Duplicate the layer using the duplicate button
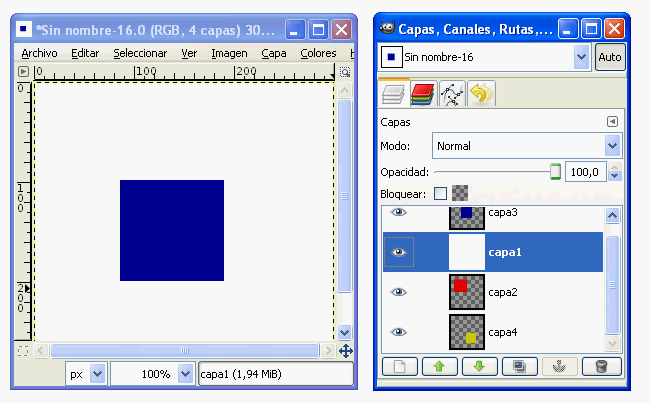Viewport: 650px width, 403px height. pos(519,367)
